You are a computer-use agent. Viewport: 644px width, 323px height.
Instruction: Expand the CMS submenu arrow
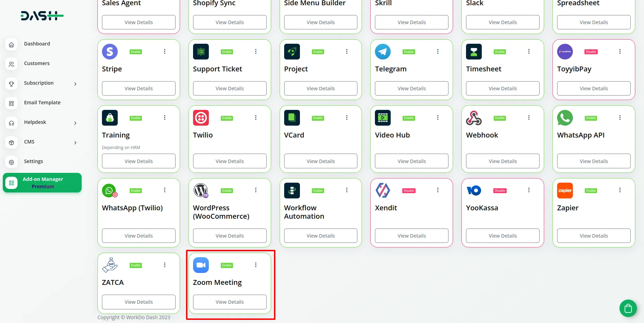(x=75, y=143)
